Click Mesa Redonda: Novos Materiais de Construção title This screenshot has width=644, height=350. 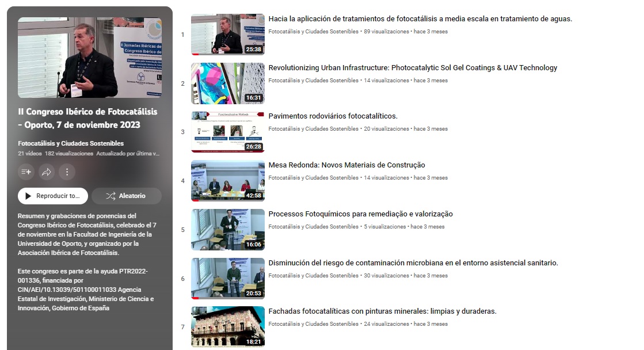tap(346, 165)
